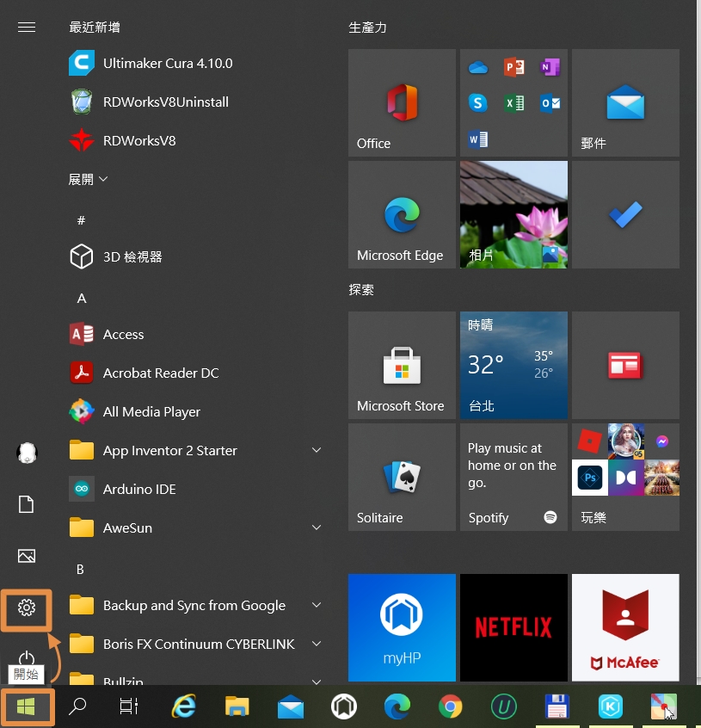Open Outlook in the Office apps tile
701x728 pixels.
tap(550, 103)
